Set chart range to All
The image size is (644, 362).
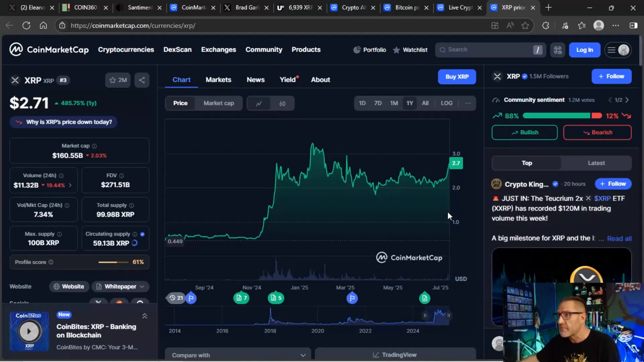(425, 103)
